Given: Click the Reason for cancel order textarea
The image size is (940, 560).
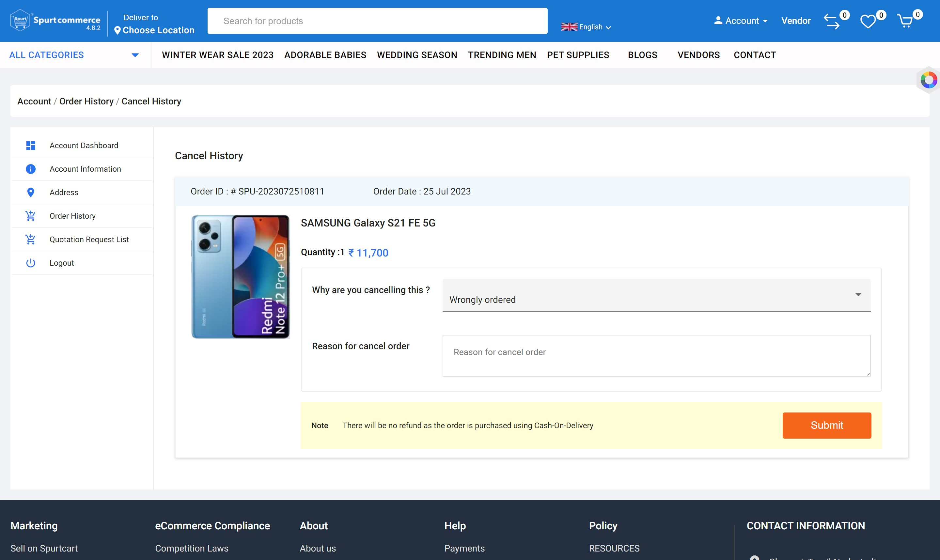Looking at the screenshot, I should tap(656, 355).
